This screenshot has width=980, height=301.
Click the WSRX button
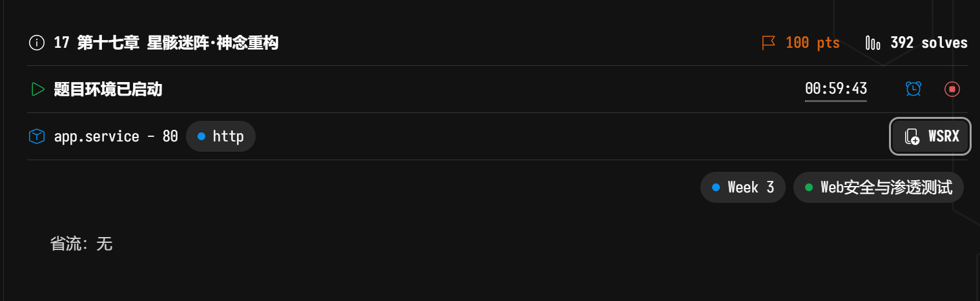point(930,136)
